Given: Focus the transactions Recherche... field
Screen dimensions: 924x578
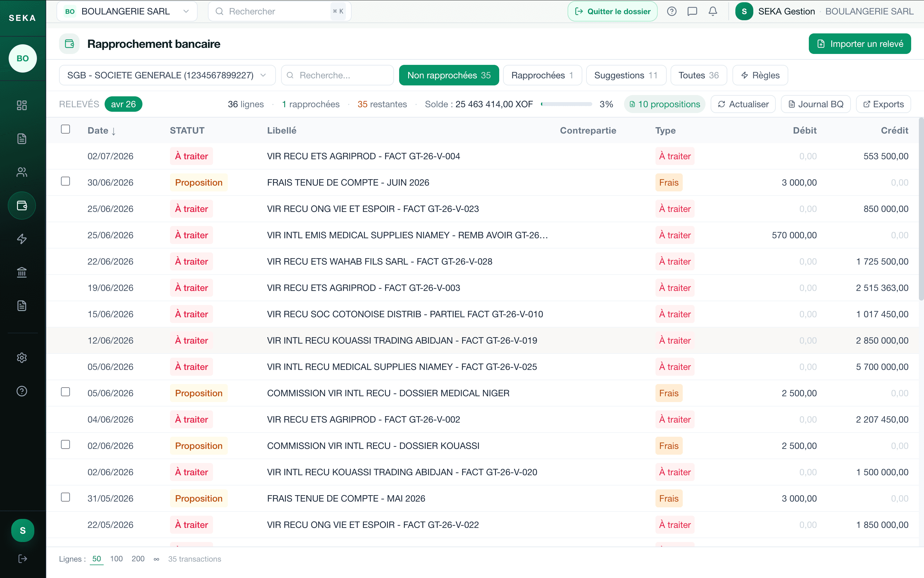Looking at the screenshot, I should click(337, 75).
